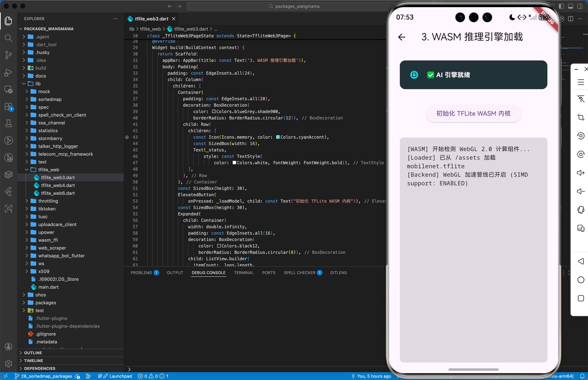588x380 pixels.
Task: Toggle the primary sidebar layout button
Action: coord(561,6)
